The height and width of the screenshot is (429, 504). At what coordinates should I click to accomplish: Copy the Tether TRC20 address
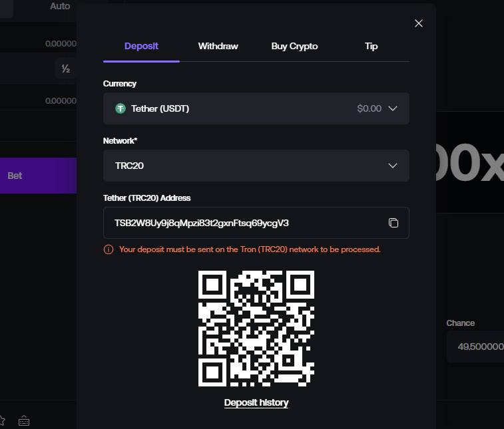tap(393, 223)
